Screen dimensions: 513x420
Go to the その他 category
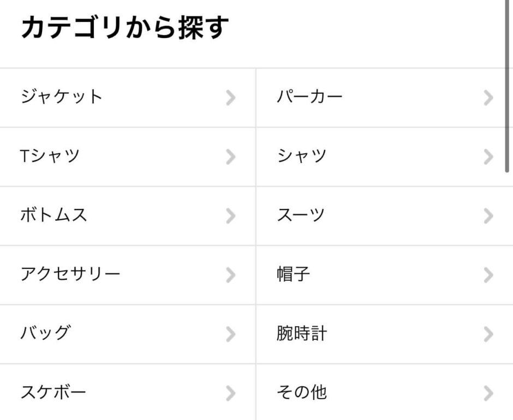pyautogui.click(x=301, y=392)
